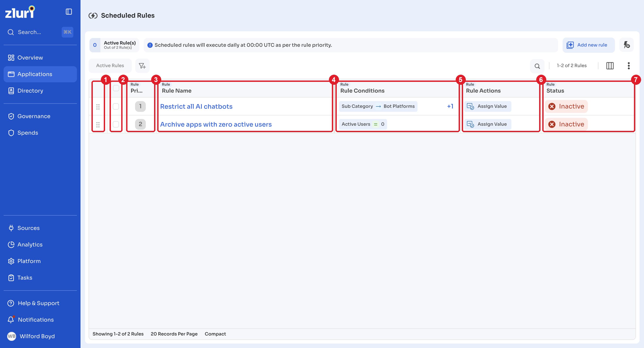This screenshot has height=348, width=644.
Task: Open the column layout icon
Action: tap(610, 66)
